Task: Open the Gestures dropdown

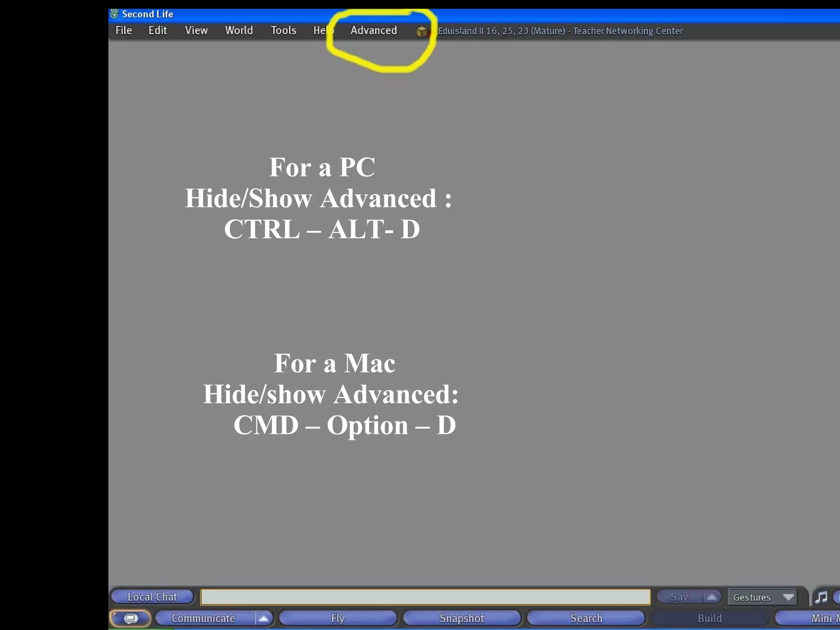Action: pos(762,597)
